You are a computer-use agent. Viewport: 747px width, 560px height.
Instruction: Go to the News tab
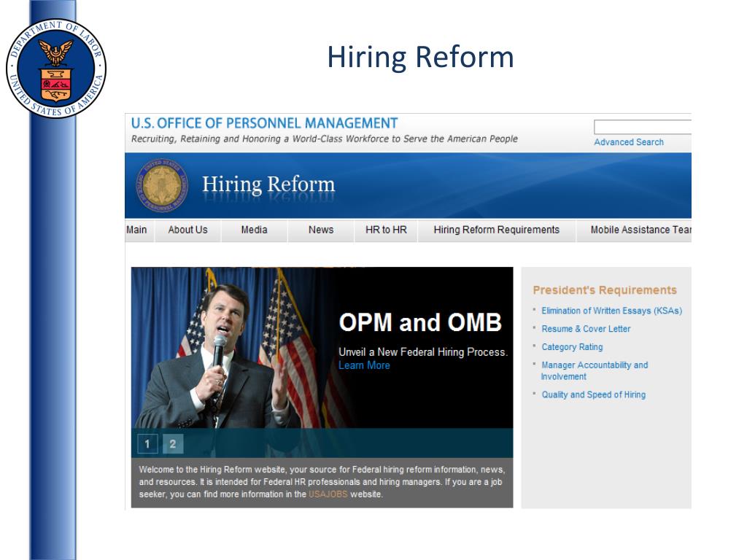[321, 230]
